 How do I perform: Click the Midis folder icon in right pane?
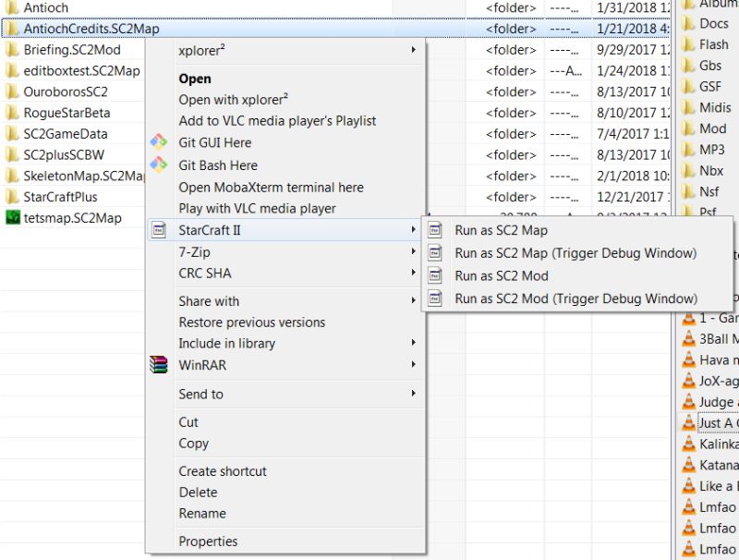coord(689,108)
